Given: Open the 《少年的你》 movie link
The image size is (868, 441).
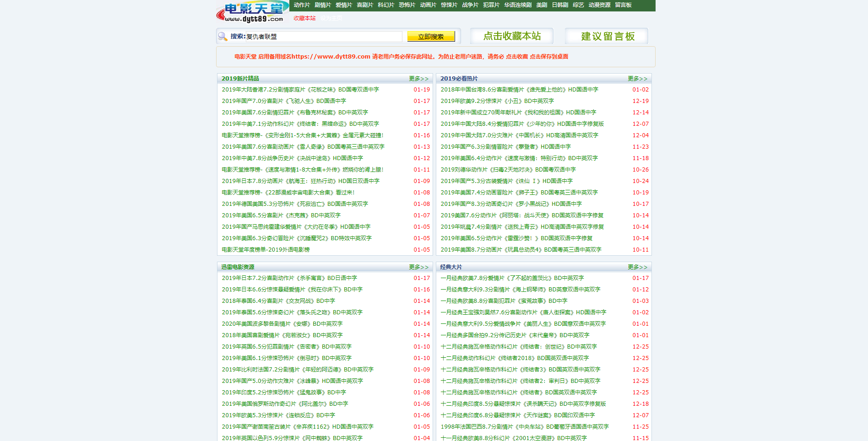Looking at the screenshot, I should pos(522,124).
